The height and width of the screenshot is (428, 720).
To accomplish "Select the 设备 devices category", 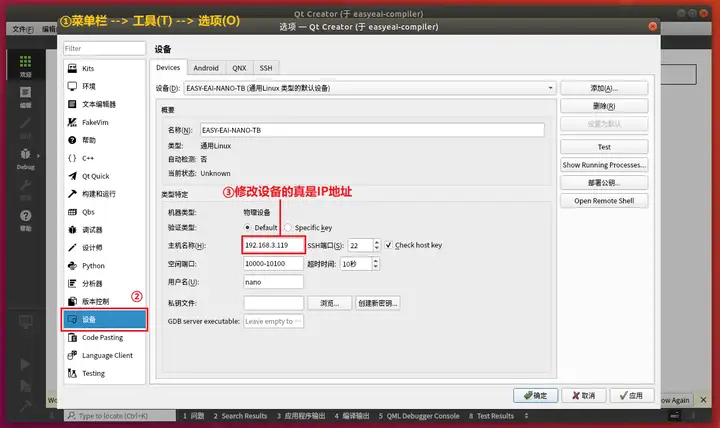I will (104, 319).
